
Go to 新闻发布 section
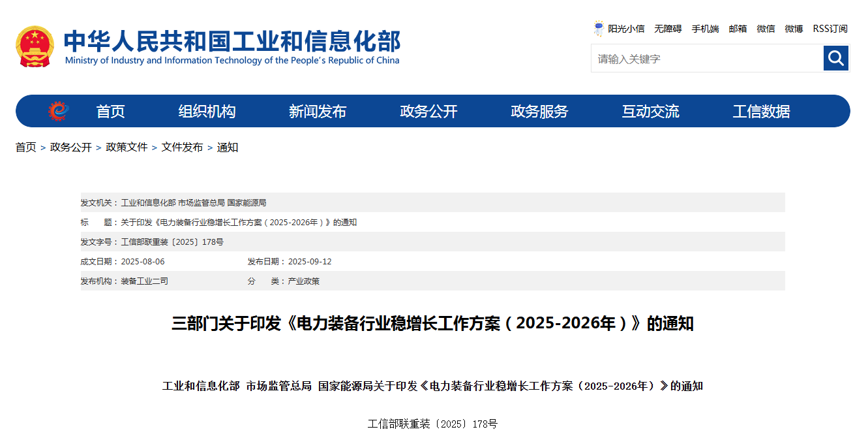pos(318,112)
